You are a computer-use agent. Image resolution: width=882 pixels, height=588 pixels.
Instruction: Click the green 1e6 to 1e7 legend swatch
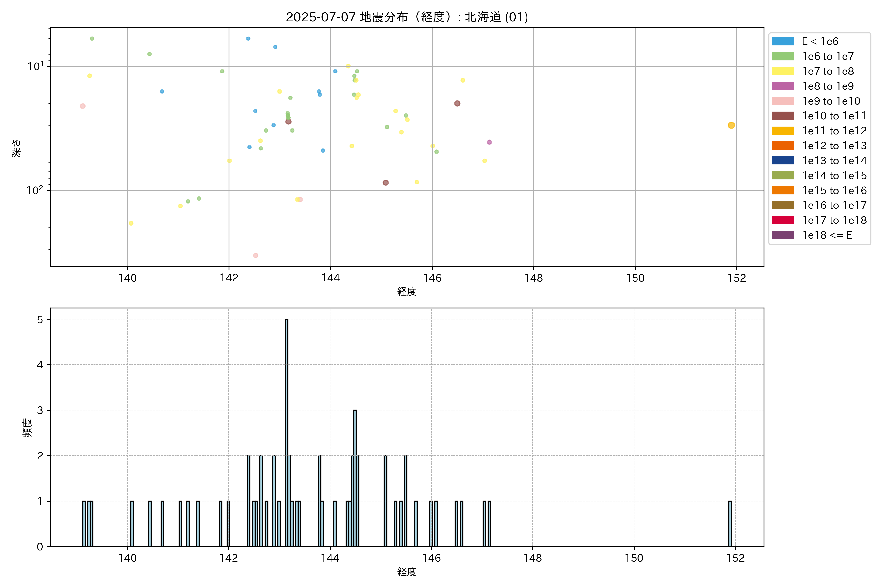click(783, 56)
